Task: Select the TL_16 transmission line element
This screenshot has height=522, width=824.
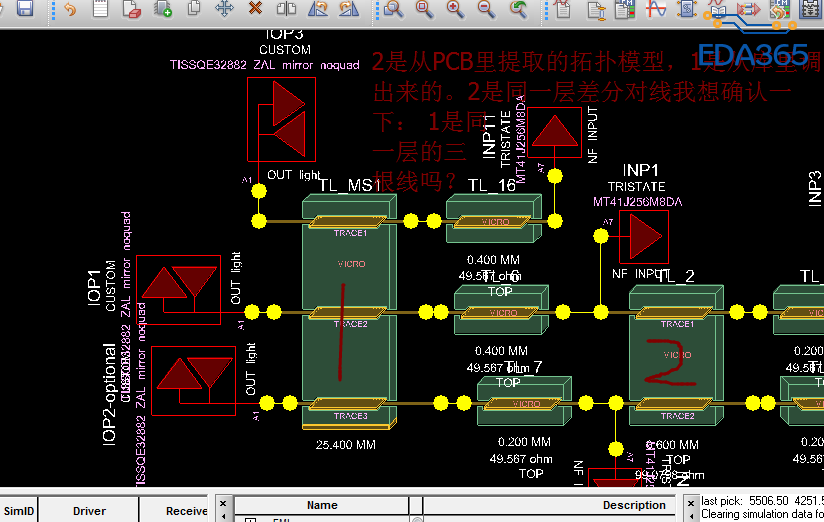Action: coord(493,221)
